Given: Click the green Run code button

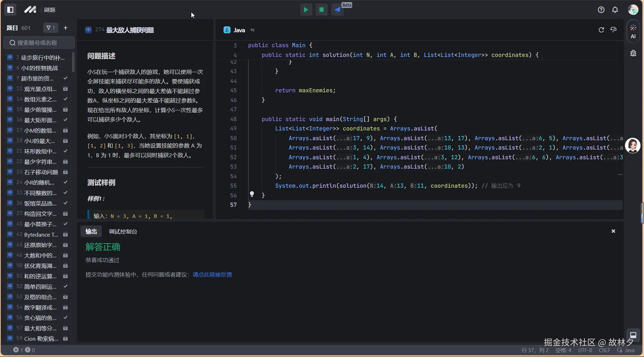Looking at the screenshot, I should (306, 10).
